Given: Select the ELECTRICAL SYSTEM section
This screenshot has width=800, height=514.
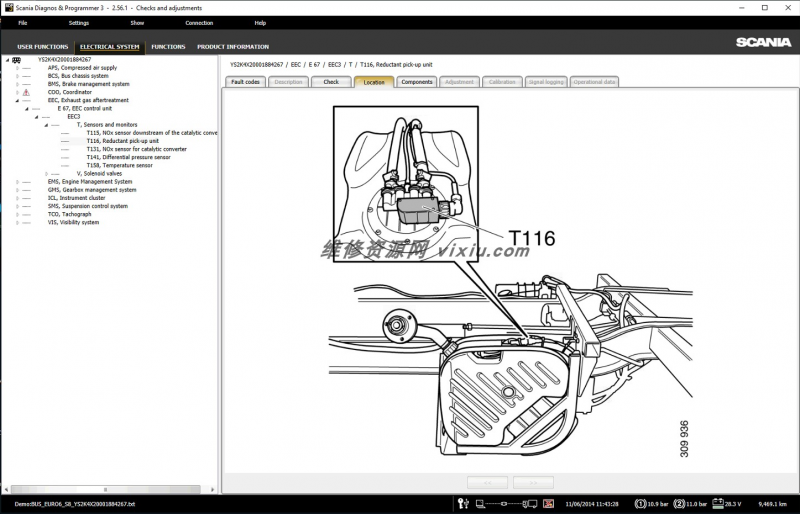Looking at the screenshot, I should [x=110, y=46].
